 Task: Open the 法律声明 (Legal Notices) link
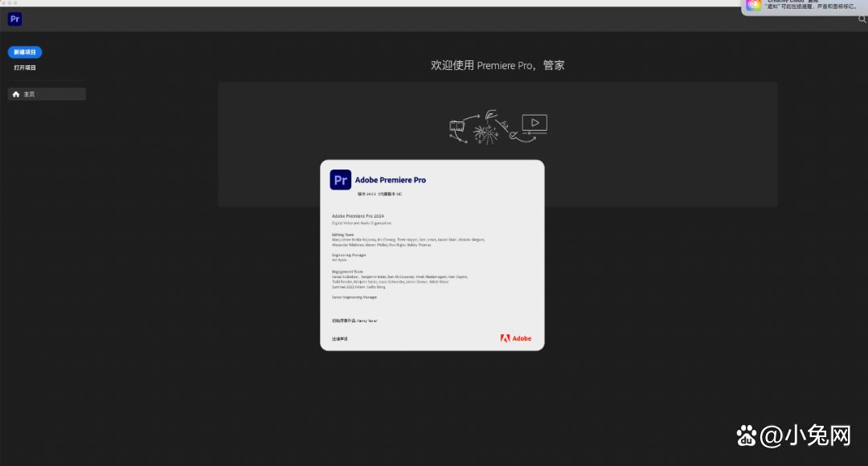340,339
